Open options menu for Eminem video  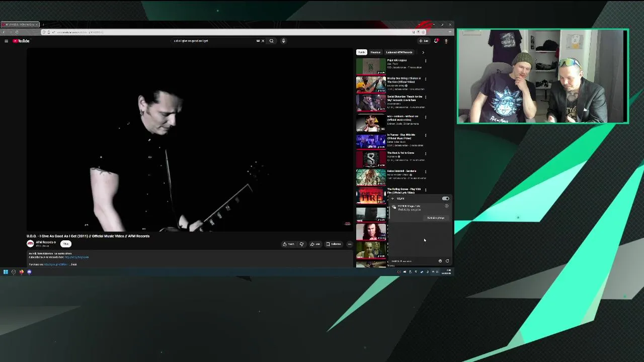pos(426,117)
